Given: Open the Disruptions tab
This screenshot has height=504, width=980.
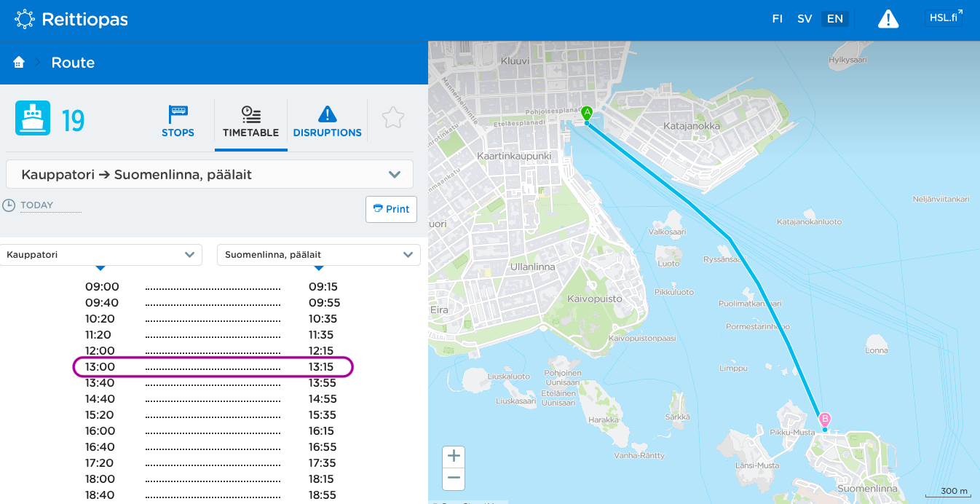Looking at the screenshot, I should (327, 121).
